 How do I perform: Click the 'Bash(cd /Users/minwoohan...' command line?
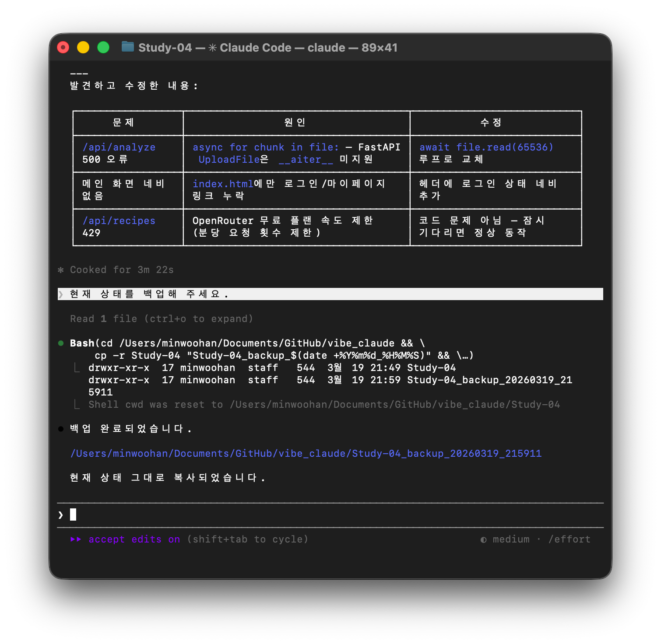pyautogui.click(x=248, y=343)
